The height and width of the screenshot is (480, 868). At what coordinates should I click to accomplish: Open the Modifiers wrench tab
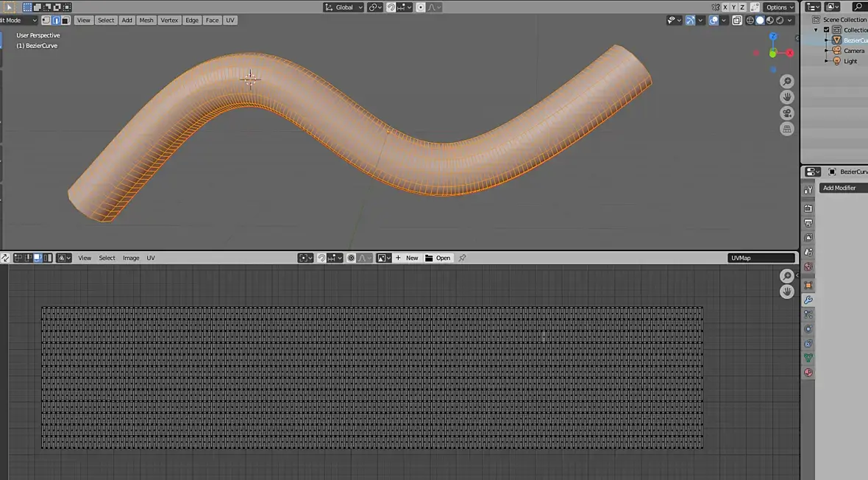[808, 300]
